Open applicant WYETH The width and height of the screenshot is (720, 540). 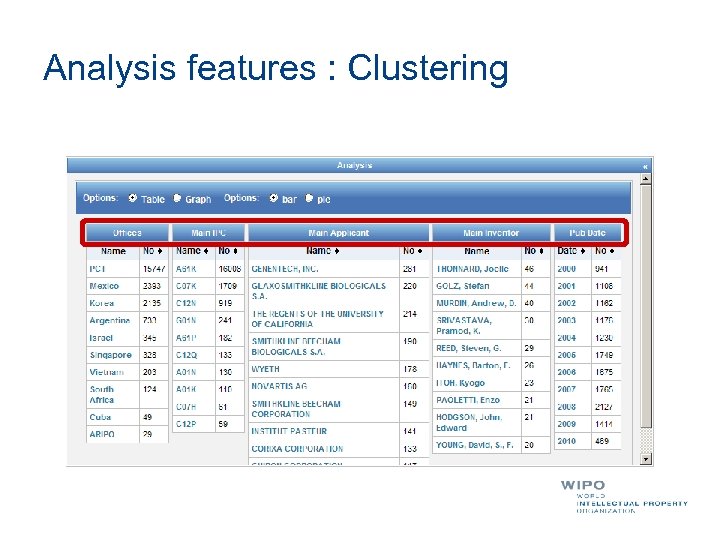(265, 369)
